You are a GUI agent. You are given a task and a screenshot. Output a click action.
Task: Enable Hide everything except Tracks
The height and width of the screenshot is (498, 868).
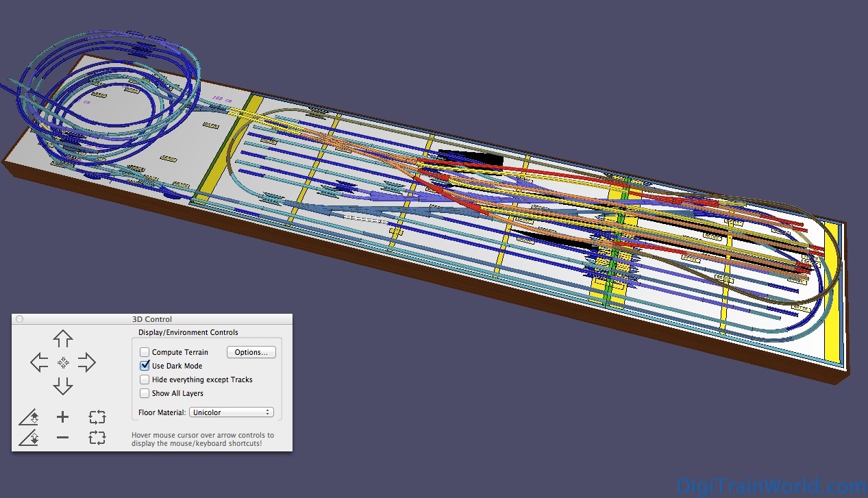click(145, 379)
